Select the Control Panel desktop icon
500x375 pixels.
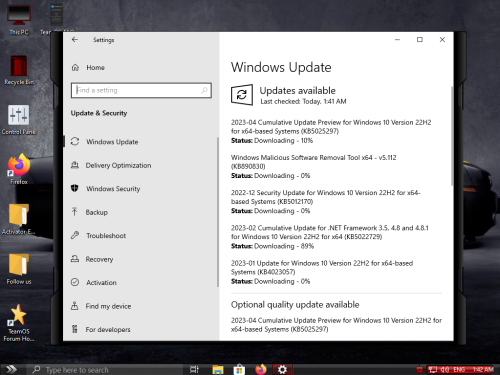19,120
